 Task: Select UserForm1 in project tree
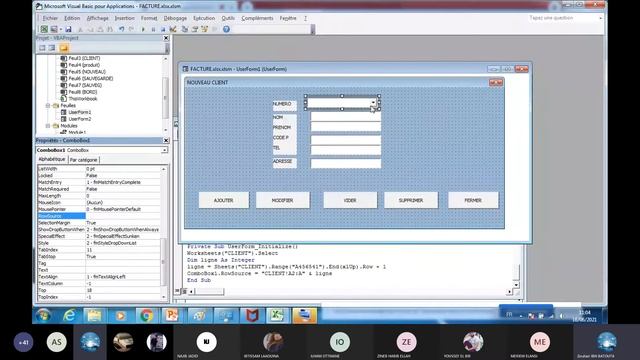point(80,112)
